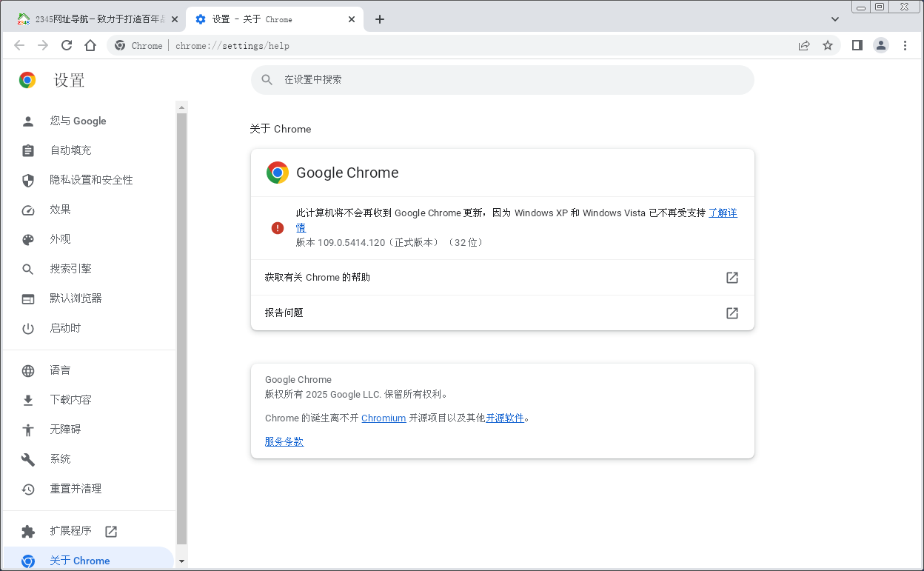Viewport: 924px width, 571px height.
Task: Click the Chrome logo beside 设置
Action: point(27,80)
